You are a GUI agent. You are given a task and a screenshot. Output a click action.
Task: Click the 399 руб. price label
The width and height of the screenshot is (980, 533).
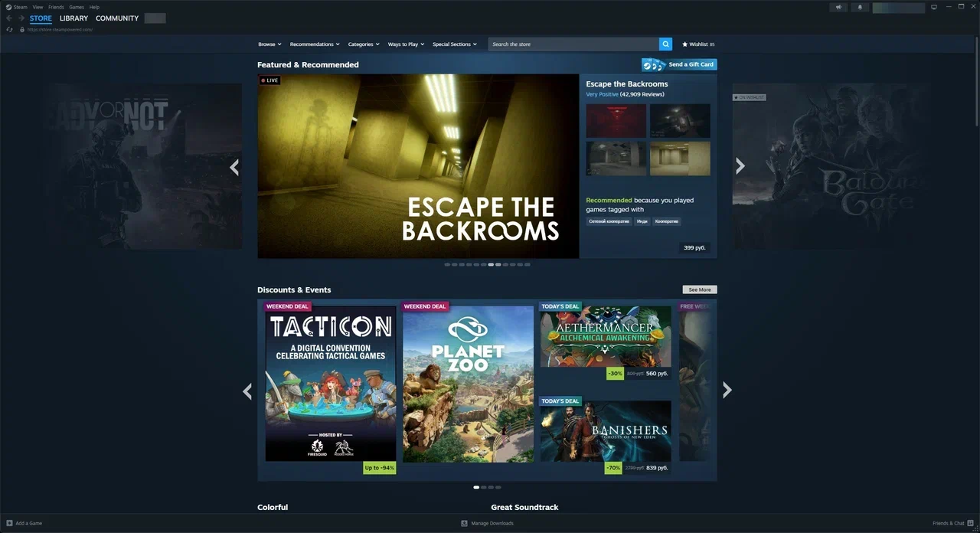point(694,248)
